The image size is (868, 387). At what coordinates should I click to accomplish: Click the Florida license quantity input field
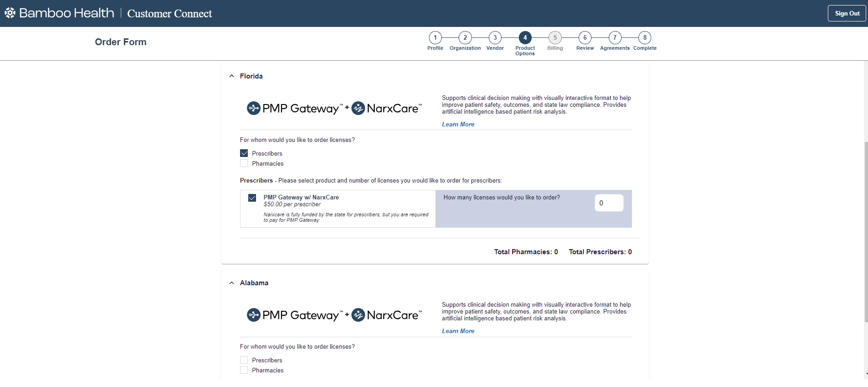pyautogui.click(x=609, y=203)
